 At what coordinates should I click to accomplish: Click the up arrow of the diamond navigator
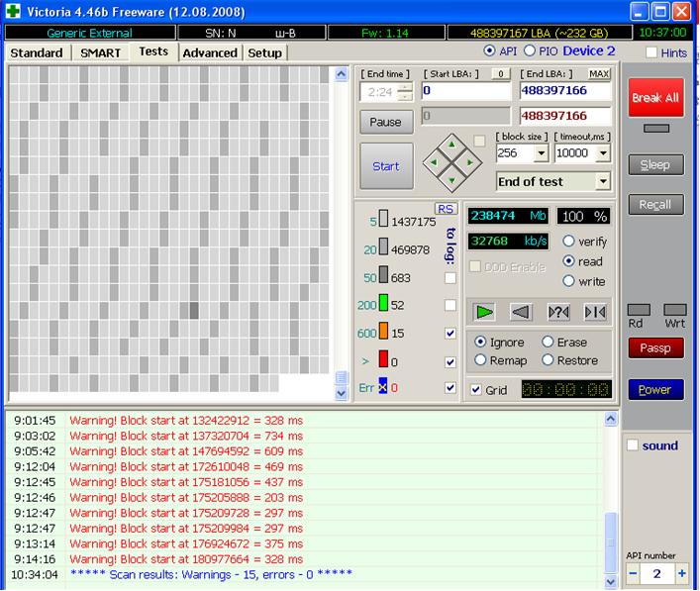(451, 145)
